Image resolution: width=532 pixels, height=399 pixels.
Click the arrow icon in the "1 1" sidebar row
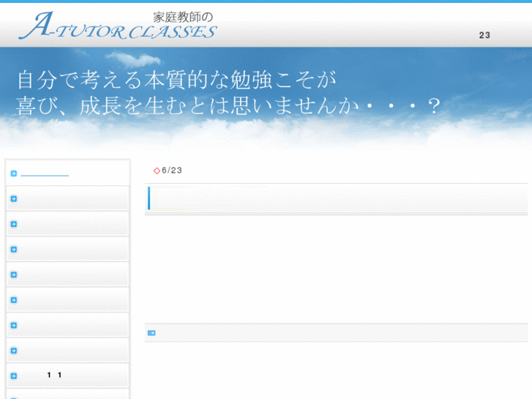tap(14, 376)
